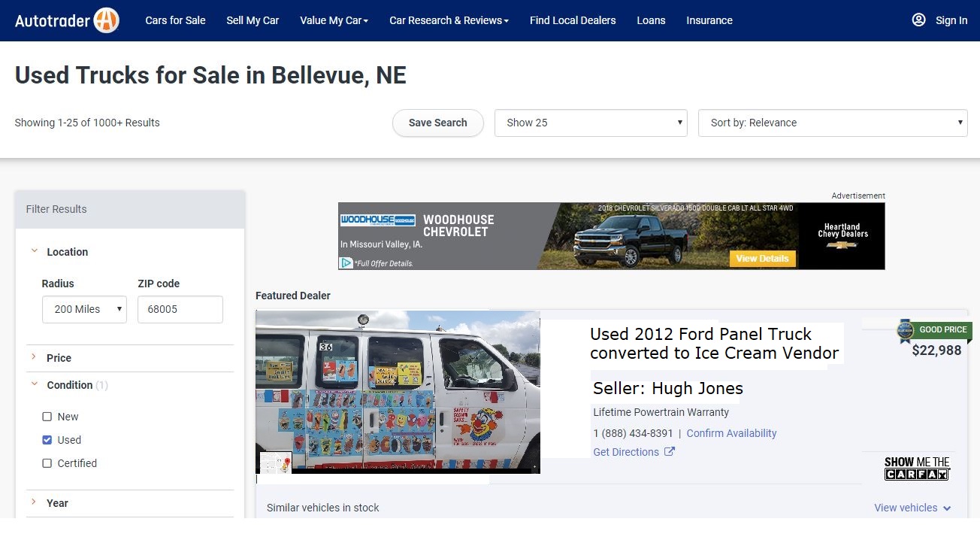Open the external link icon beside Get Directions

(x=669, y=452)
